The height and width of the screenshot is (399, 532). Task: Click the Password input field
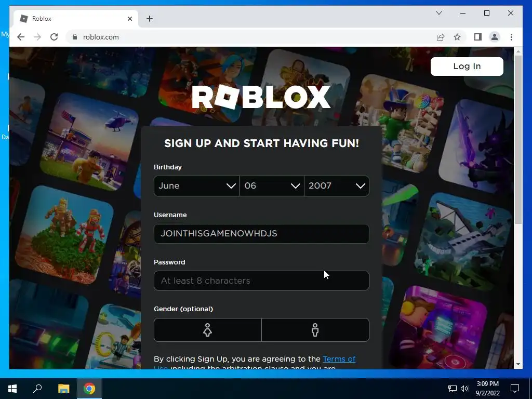coord(261,281)
